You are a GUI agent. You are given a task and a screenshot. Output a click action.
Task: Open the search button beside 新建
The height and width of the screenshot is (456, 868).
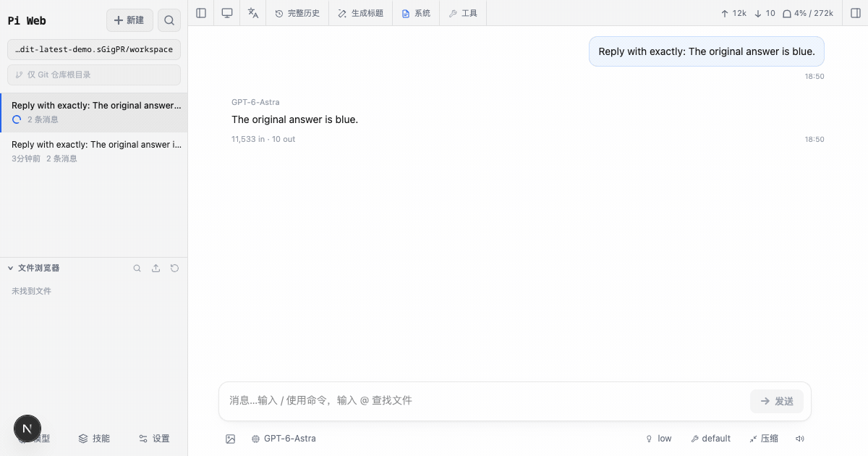[x=169, y=20]
